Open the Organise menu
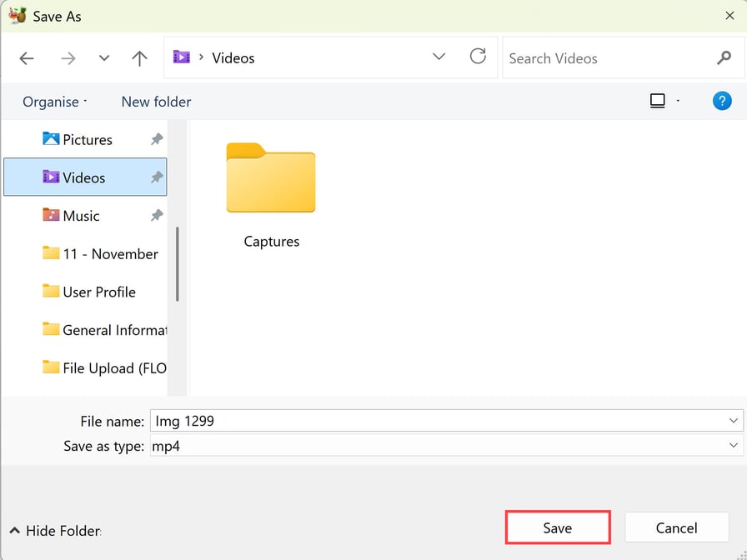The image size is (747, 560). pyautogui.click(x=55, y=102)
